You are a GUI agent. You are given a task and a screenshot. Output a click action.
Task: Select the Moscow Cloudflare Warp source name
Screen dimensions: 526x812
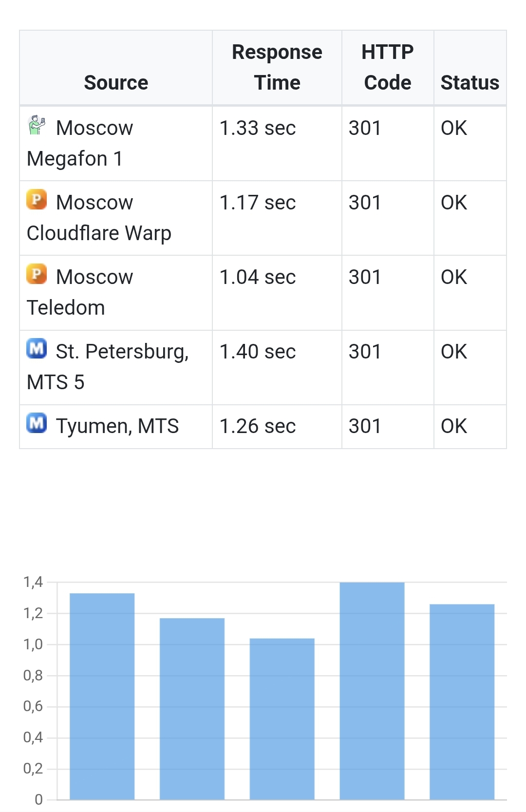pos(99,218)
